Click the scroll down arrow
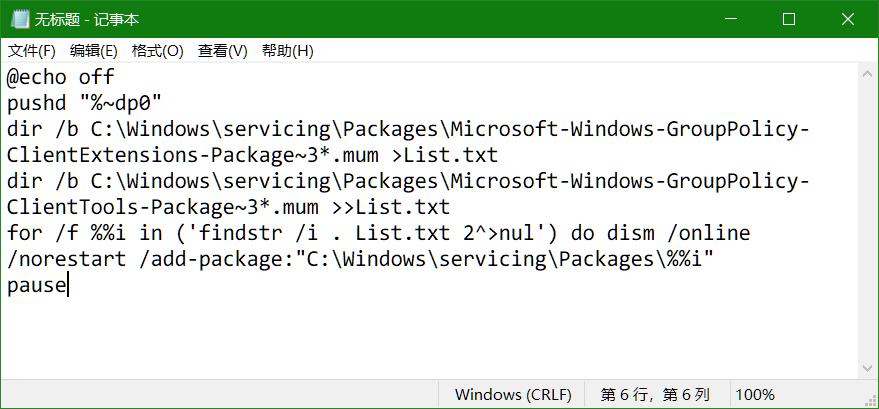Screen dimensions: 879x409 [x=868, y=368]
